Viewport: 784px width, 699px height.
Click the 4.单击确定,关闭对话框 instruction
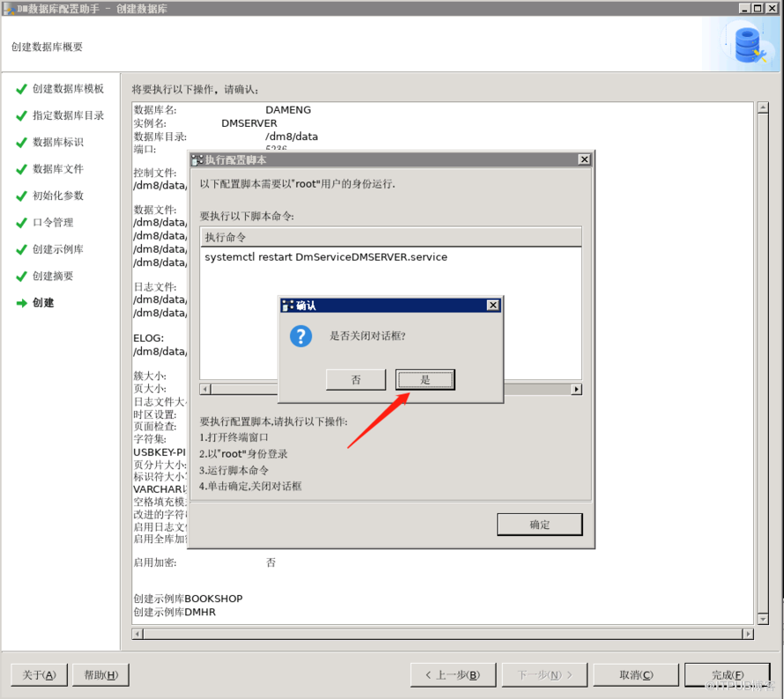(250, 486)
